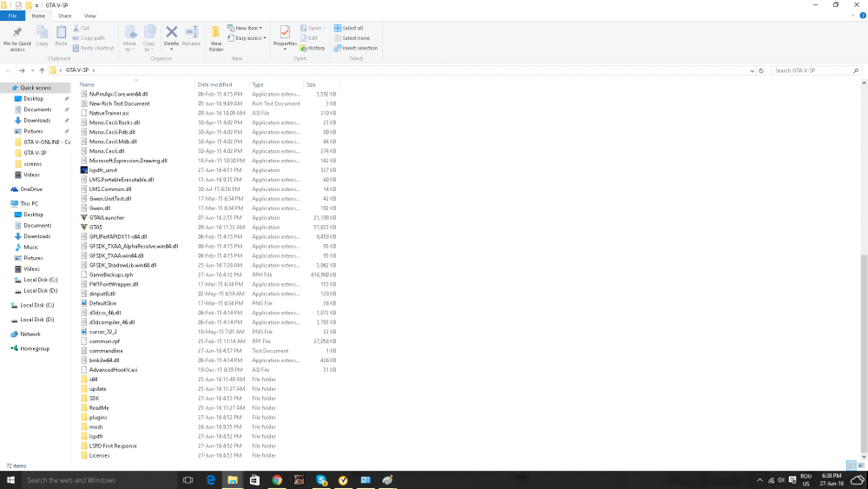The height and width of the screenshot is (489, 868).
Task: Open the Copy to ribbon dropdown
Action: point(149,39)
